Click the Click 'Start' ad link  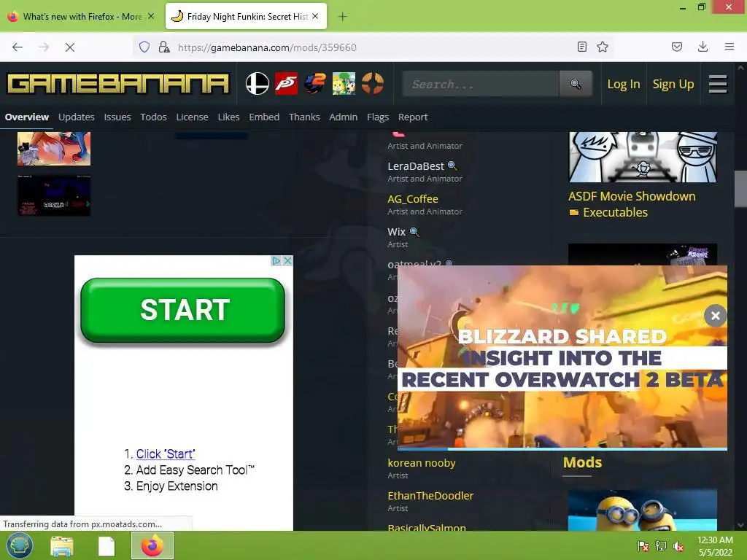[166, 454]
